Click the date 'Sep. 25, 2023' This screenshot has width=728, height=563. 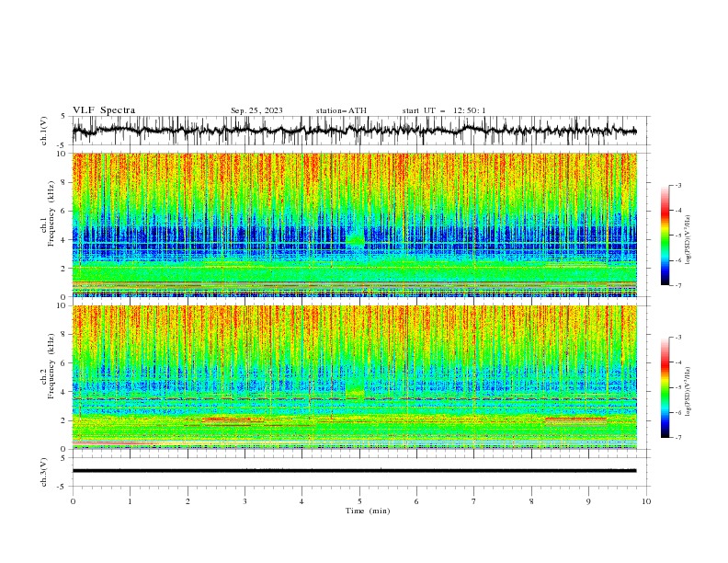256,110
